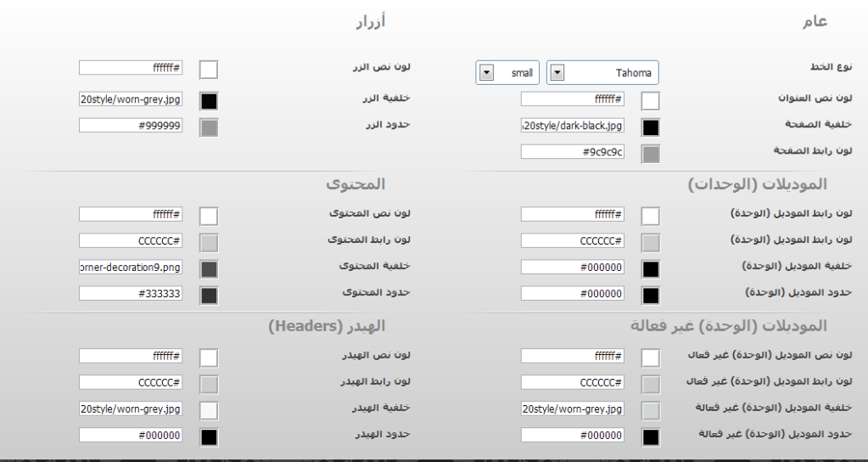Focus the page background dark-black.jpg field
The height and width of the screenshot is (462, 868).
[x=572, y=126]
